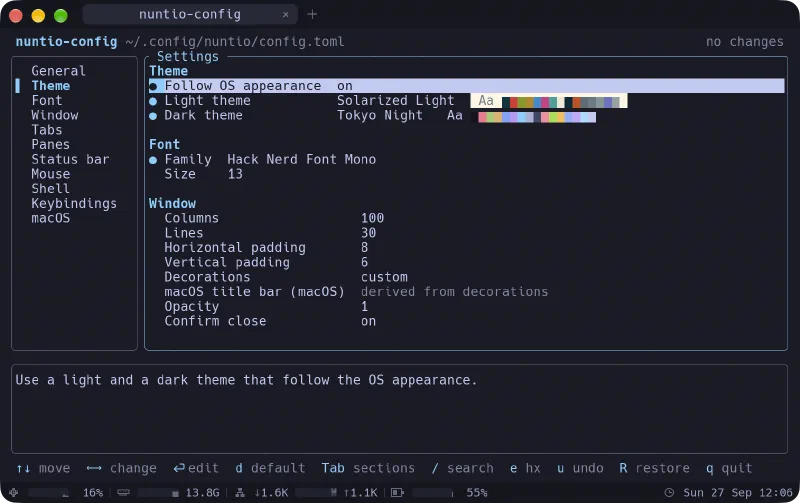
Task: Click the 'u undo' shortcut hint
Action: tap(580, 468)
